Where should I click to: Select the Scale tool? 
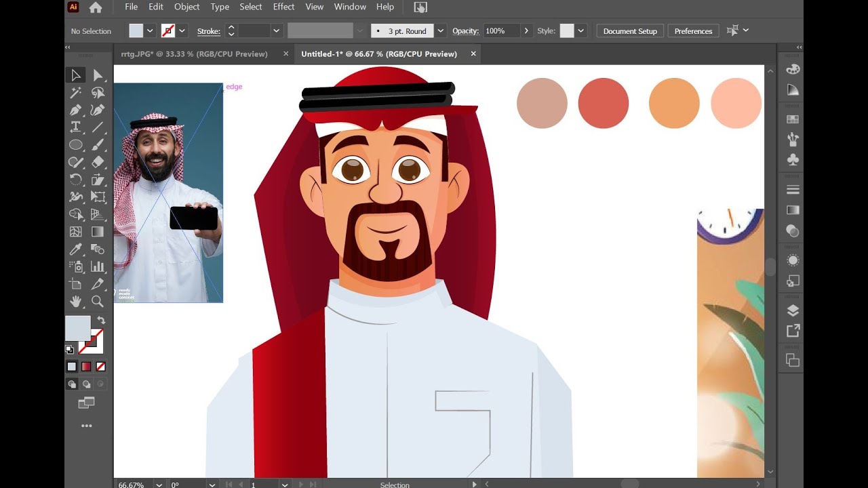[x=98, y=180]
